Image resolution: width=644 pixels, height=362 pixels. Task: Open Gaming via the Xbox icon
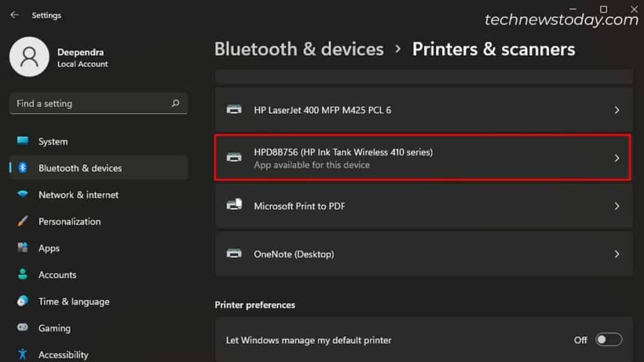pos(22,328)
